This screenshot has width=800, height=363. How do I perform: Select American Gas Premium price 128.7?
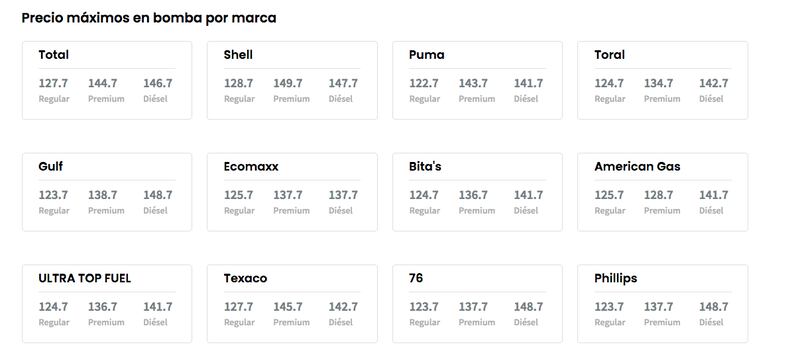pyautogui.click(x=658, y=195)
